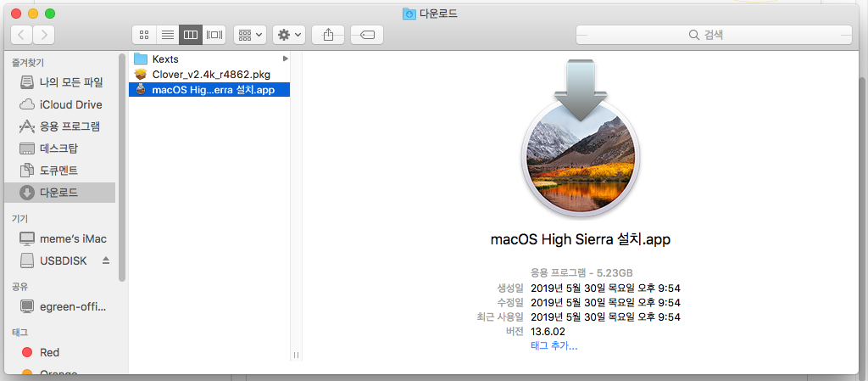Switch to icon view
Screen dimensions: 868x381
(144, 35)
